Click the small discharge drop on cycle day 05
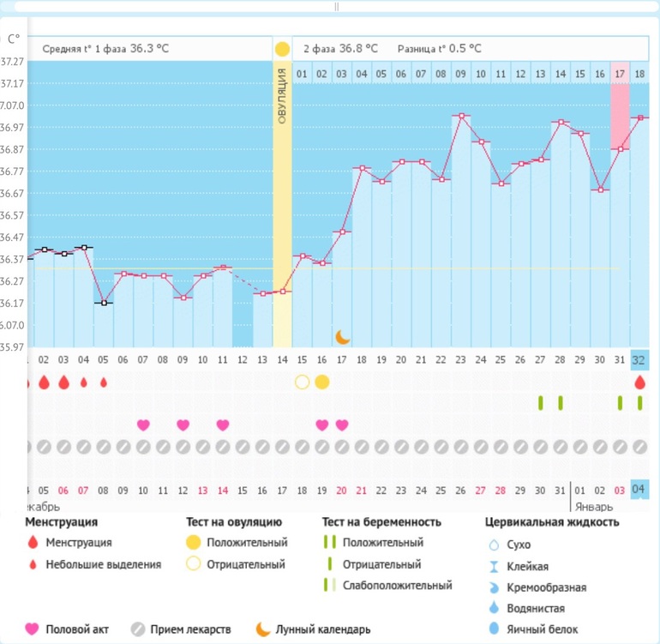The height and width of the screenshot is (644, 660). coord(104,382)
